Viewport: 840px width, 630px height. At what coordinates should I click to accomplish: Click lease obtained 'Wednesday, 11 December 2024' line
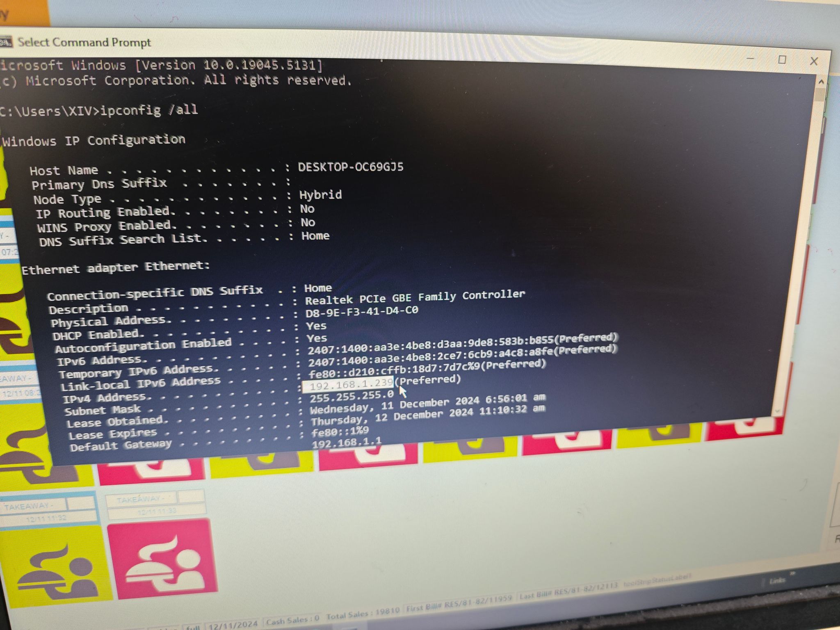428,404
